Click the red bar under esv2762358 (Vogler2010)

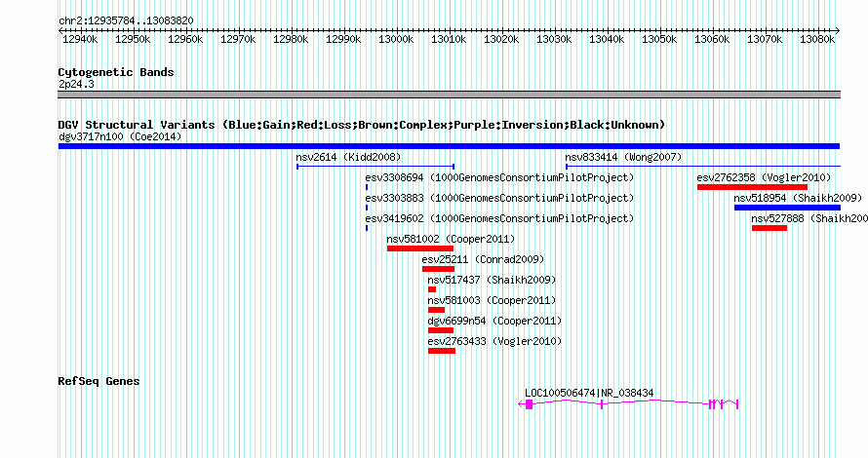tap(752, 187)
